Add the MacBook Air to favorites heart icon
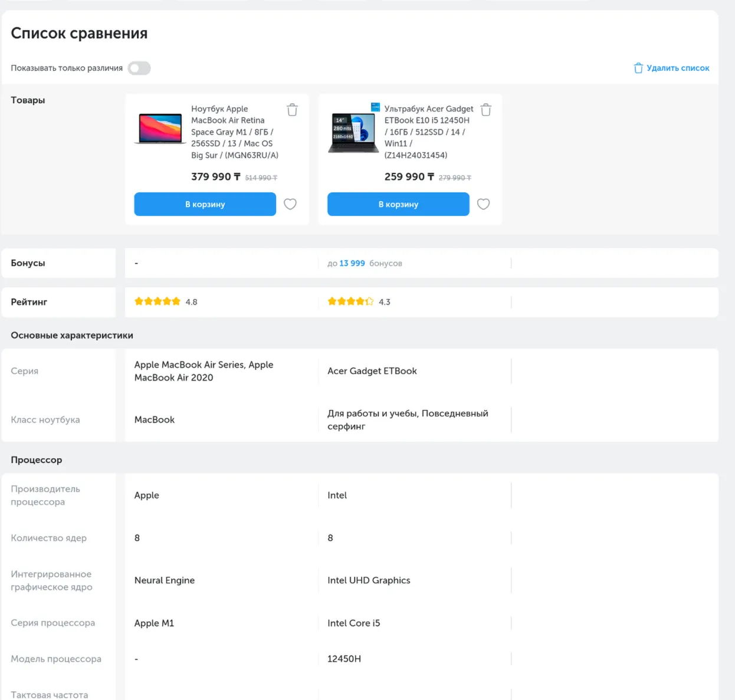Viewport: 735px width, 700px height. 290,204
